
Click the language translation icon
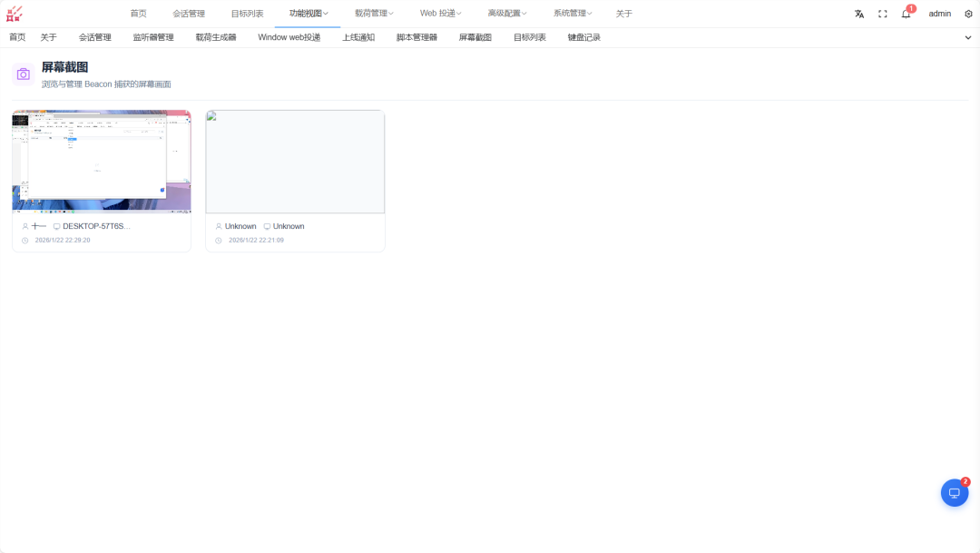coord(859,14)
